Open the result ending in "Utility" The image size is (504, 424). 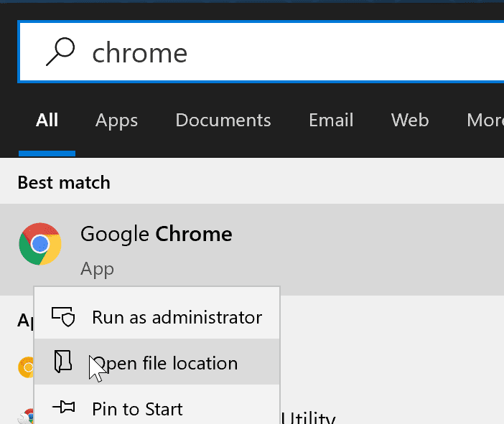(309, 416)
